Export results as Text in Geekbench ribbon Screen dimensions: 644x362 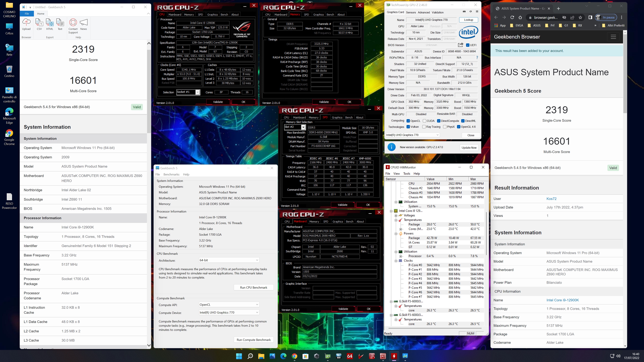[60, 24]
